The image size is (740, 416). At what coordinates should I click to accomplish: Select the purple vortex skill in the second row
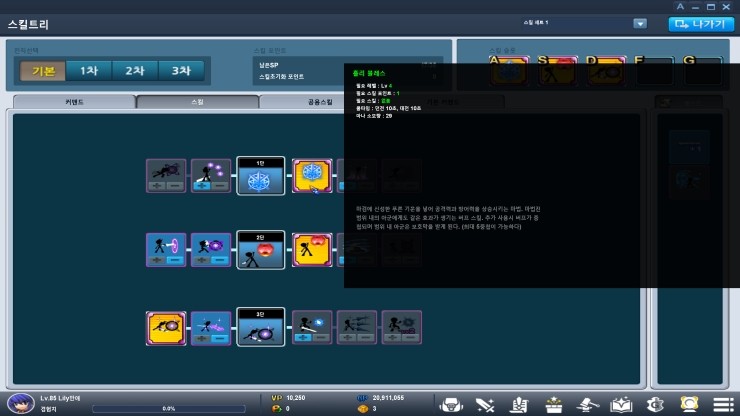click(211, 249)
